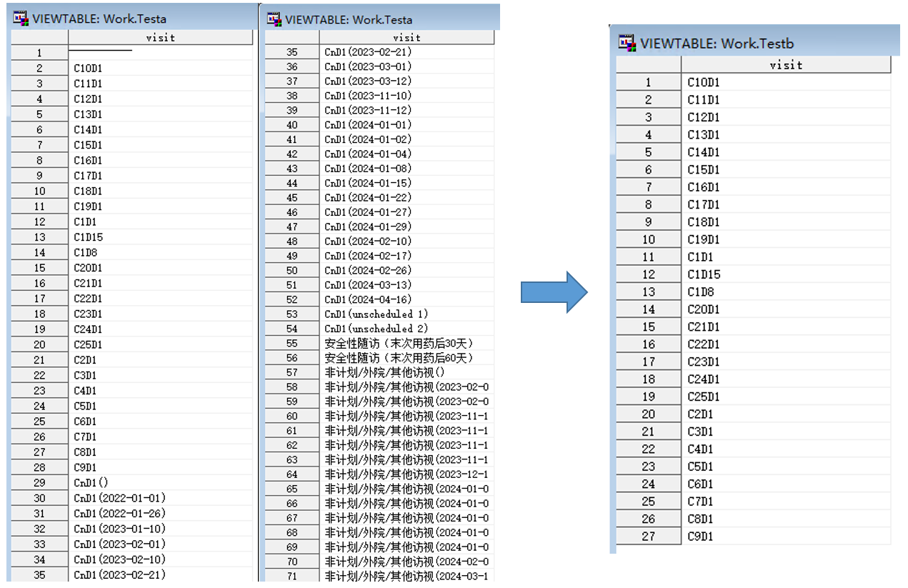This screenshot has height=588, width=908.
Task: Select the visit header above row 1 in Work.Testa
Action: click(161, 37)
